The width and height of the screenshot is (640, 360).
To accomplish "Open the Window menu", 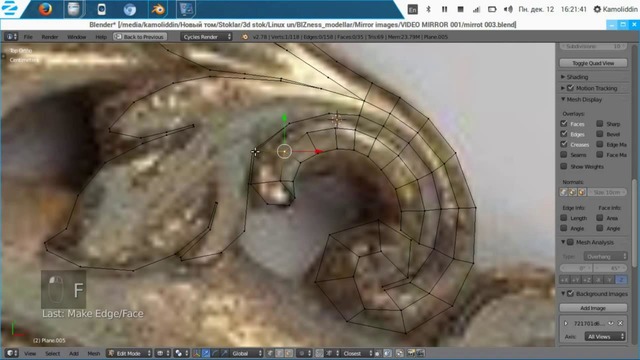I will pyautogui.click(x=76, y=37).
